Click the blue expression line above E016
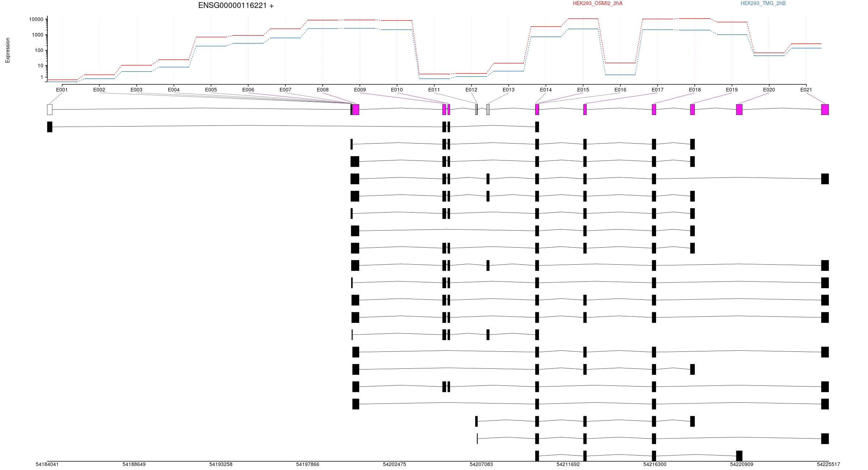This screenshot has width=868, height=470. click(620, 75)
